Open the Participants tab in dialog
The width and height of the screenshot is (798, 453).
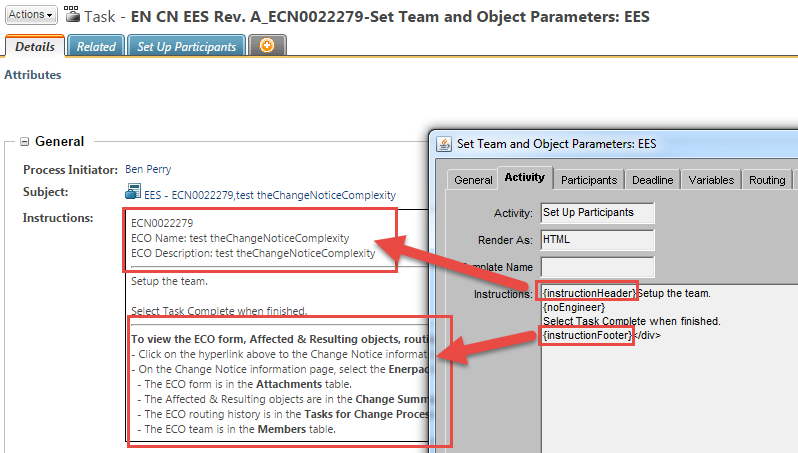click(589, 180)
